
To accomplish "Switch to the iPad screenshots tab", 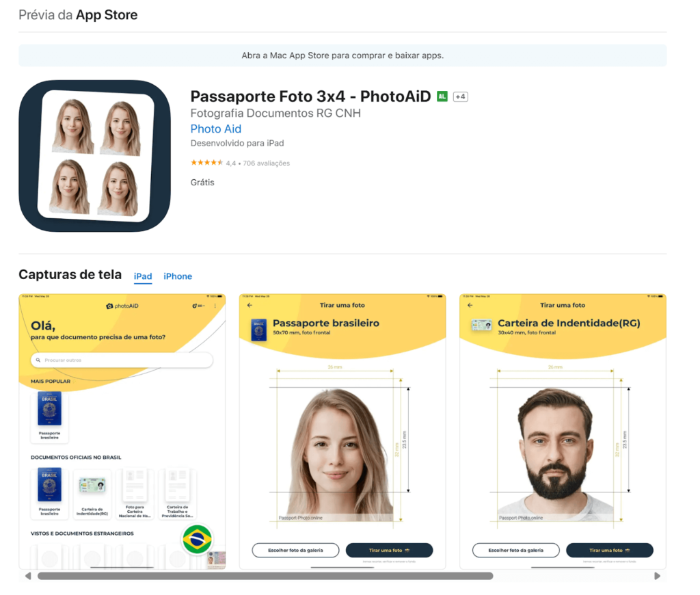I will pyautogui.click(x=143, y=276).
